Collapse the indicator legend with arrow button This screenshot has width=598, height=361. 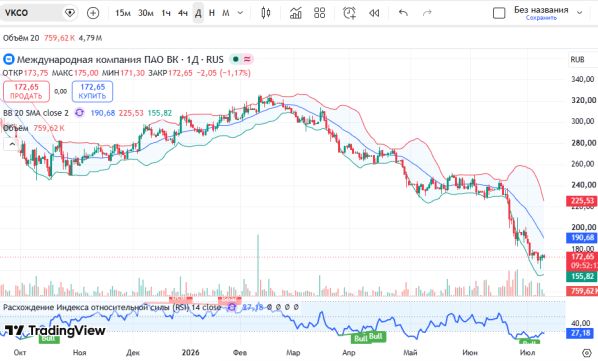click(x=12, y=144)
